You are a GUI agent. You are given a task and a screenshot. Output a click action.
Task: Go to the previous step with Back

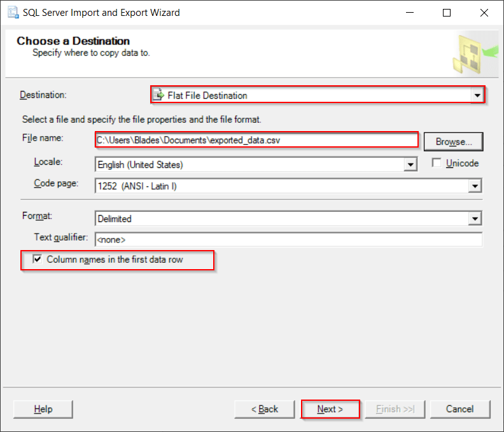[x=265, y=409]
